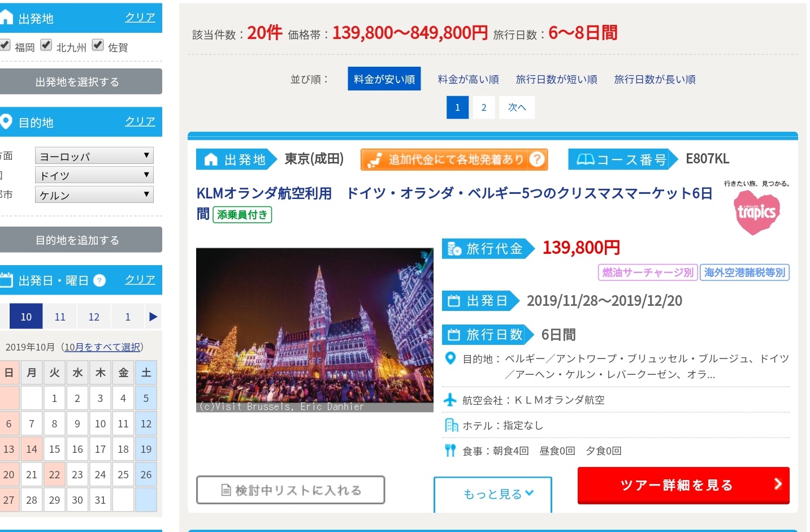This screenshot has height=532, width=810.
Task: Switch to month 11 tab
Action: [x=60, y=317]
